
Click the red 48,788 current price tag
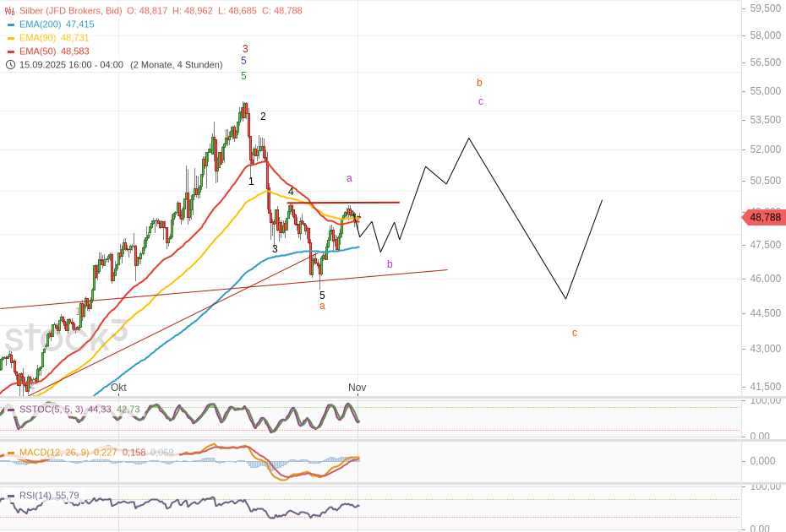click(x=765, y=217)
